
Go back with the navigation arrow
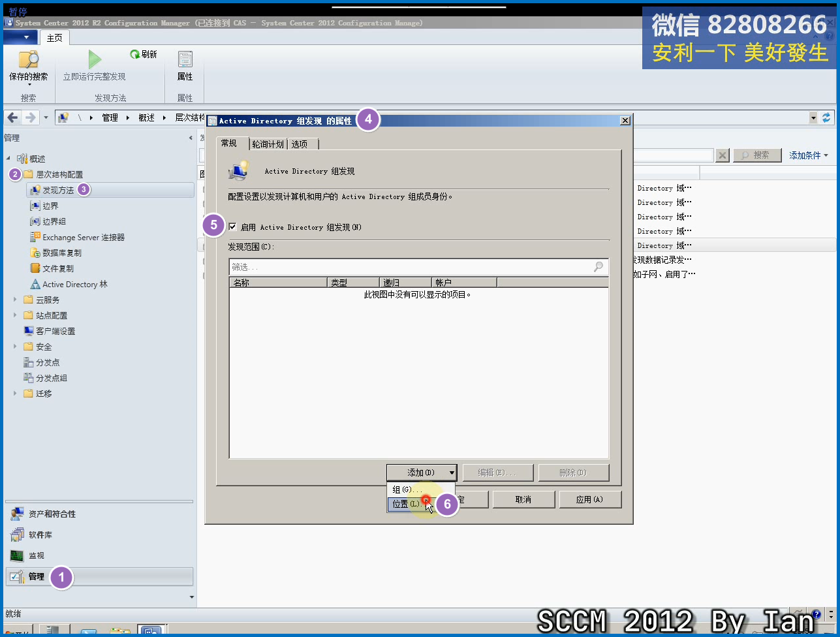coord(12,117)
